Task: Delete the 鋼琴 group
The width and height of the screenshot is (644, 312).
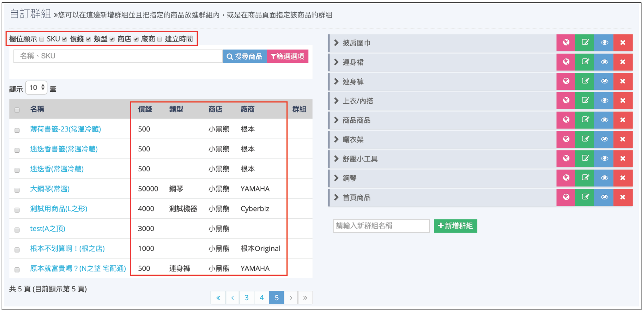Action: click(623, 178)
